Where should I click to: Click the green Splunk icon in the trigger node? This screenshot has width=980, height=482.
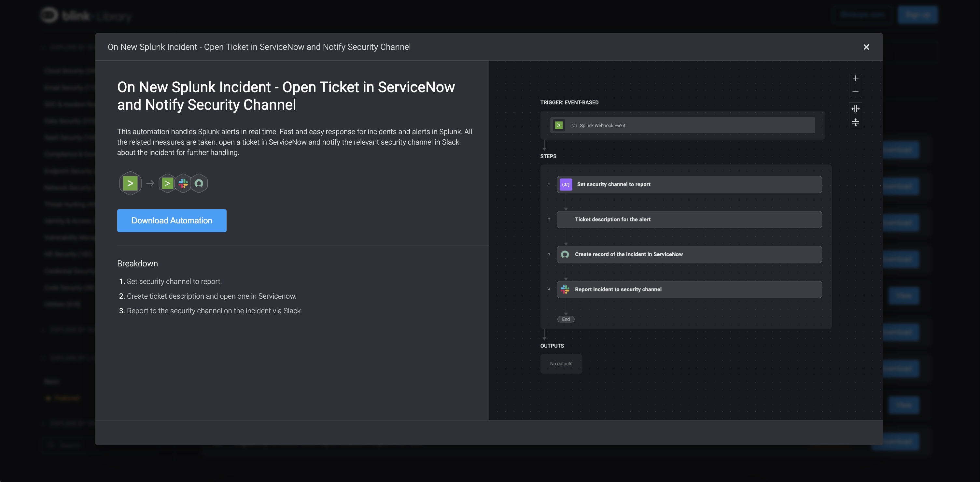coord(558,125)
